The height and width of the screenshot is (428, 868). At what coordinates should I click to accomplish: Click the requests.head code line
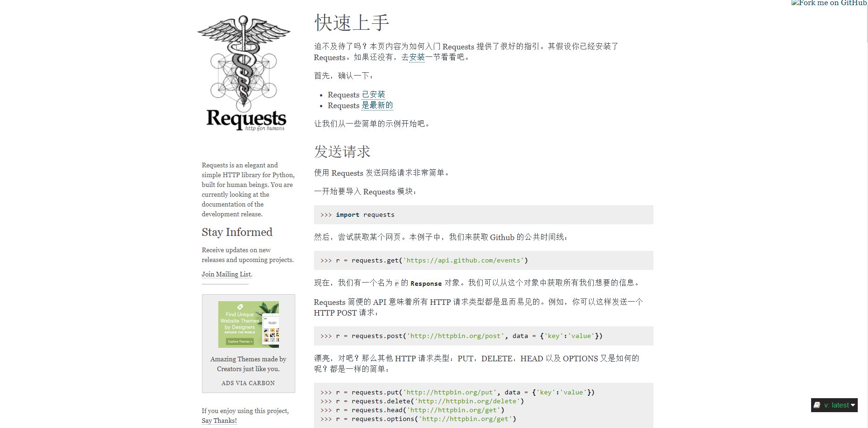tap(412, 410)
